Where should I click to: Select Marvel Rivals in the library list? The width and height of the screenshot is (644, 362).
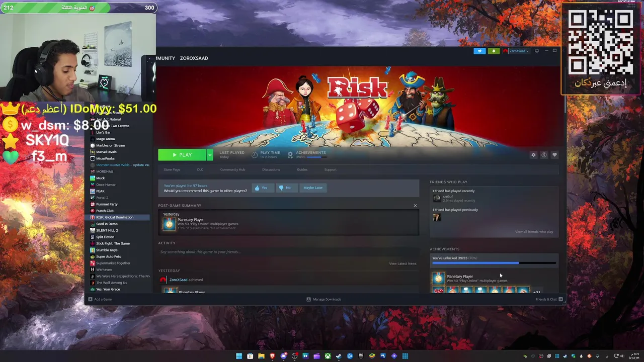[x=106, y=152]
